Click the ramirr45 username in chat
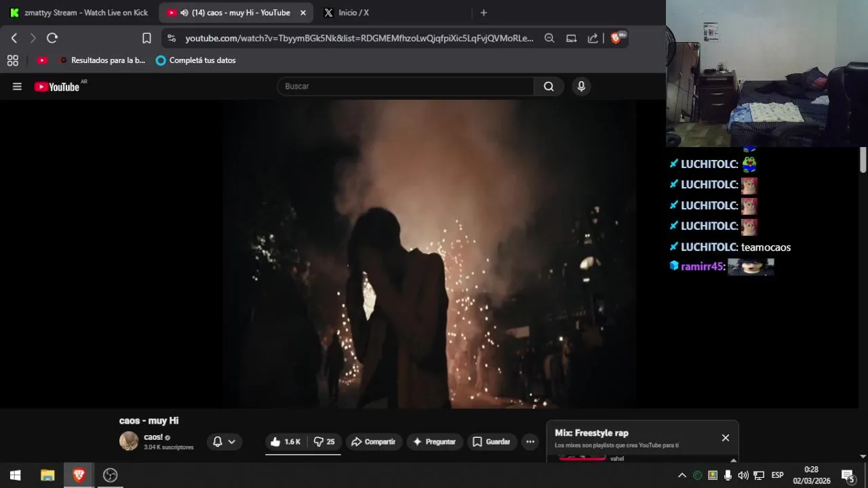 pos(703,266)
